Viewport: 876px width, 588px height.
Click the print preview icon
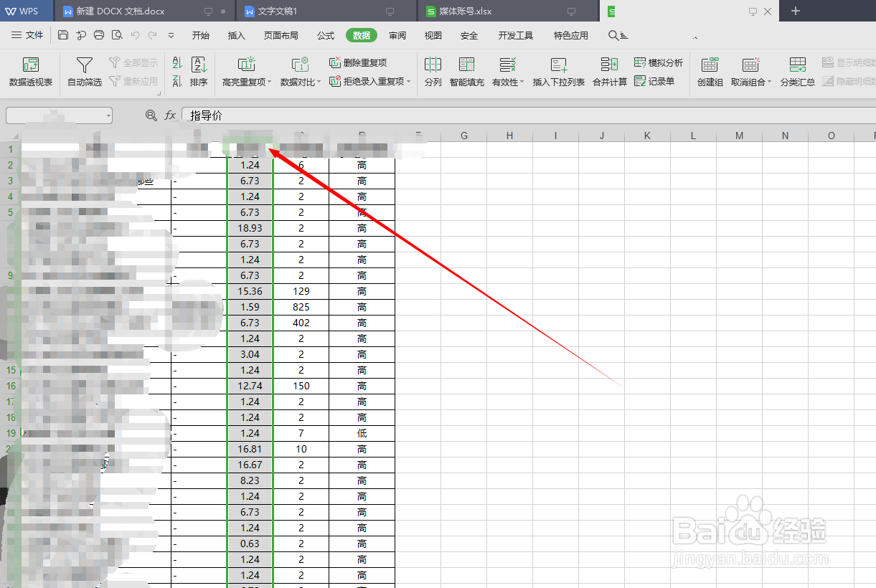[x=117, y=35]
